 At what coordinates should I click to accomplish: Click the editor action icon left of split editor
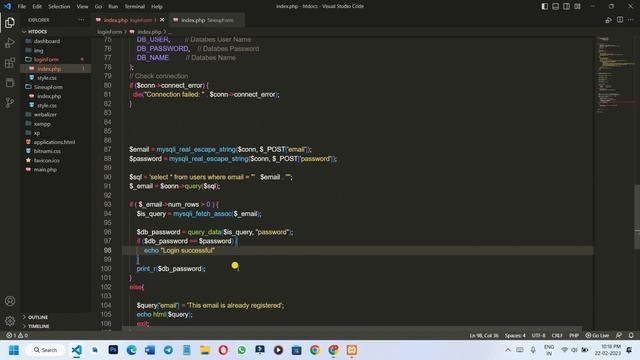click(x=609, y=20)
